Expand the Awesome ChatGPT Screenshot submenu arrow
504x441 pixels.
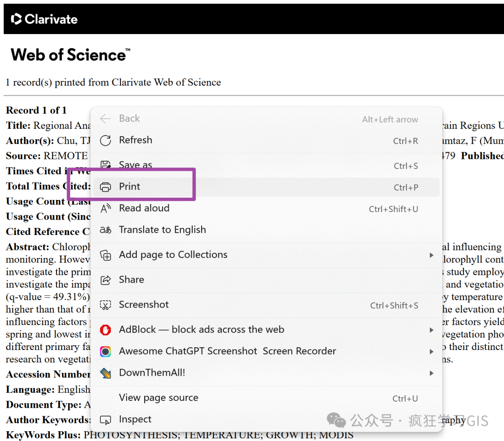pyautogui.click(x=431, y=352)
